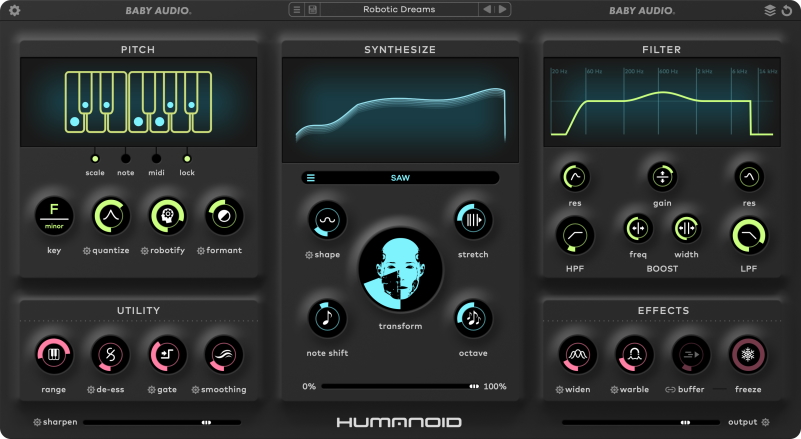The image size is (801, 439).
Task: Open the warble gear settings
Action: tap(614, 390)
